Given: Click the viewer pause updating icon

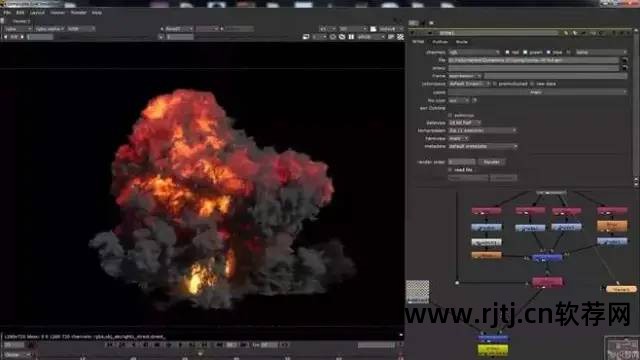Looking at the screenshot, I should 351,37.
